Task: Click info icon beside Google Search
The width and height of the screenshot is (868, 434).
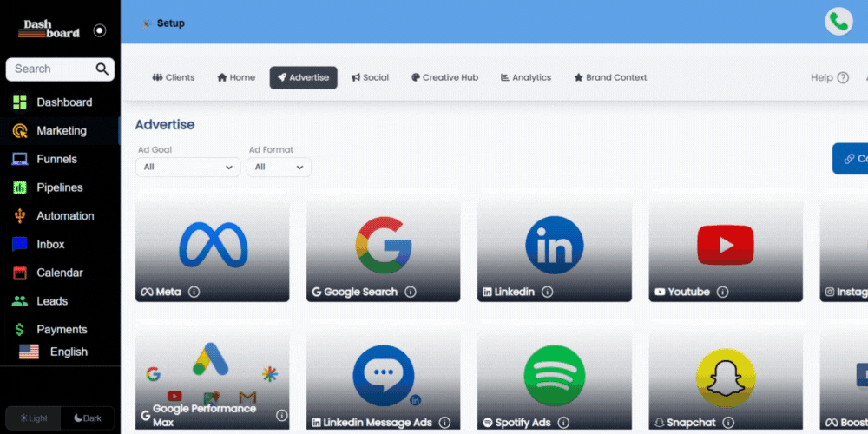Action: (x=411, y=292)
